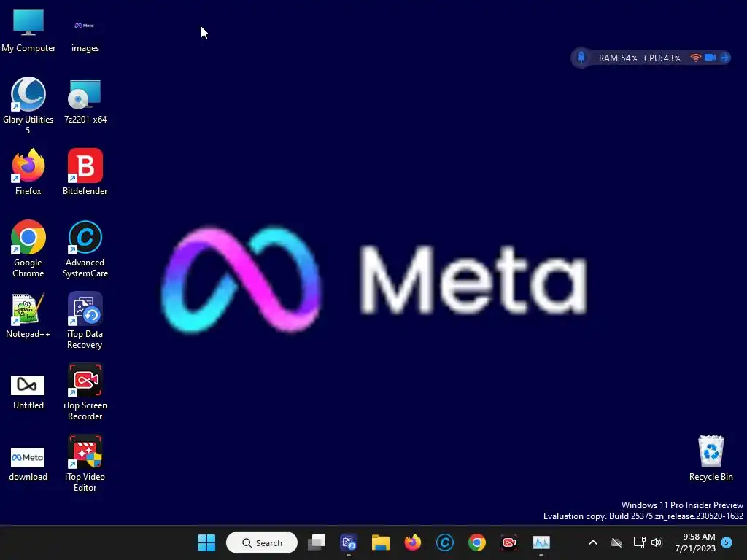
Task: Open the performance monitor app in taskbar
Action: 541,542
